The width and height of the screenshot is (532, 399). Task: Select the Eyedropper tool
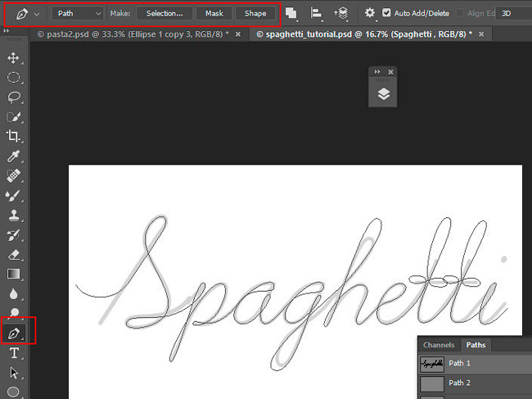click(x=13, y=156)
